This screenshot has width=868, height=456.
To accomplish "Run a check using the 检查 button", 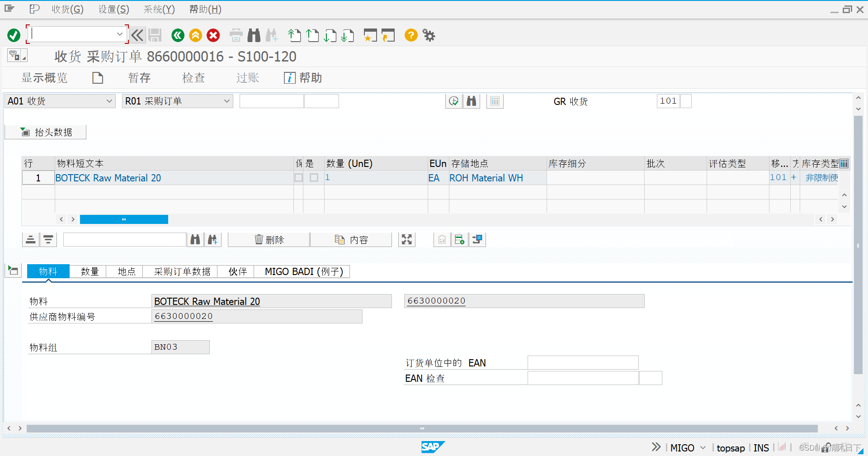I will pos(193,77).
